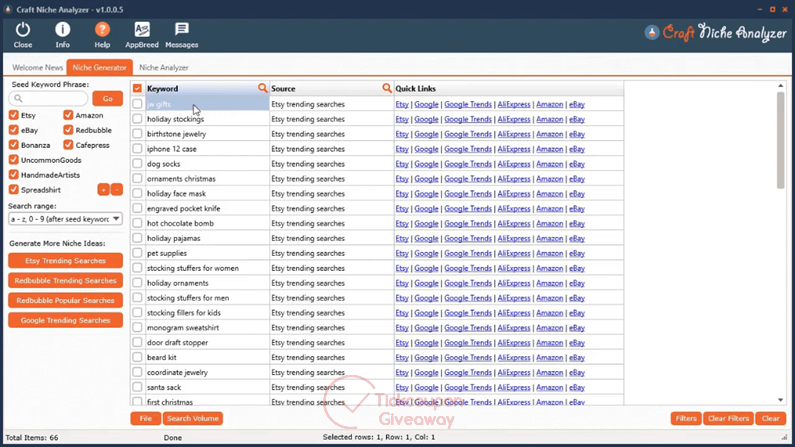795x447 pixels.
Task: Open the Etsy link for holiday stockings
Action: [x=402, y=119]
